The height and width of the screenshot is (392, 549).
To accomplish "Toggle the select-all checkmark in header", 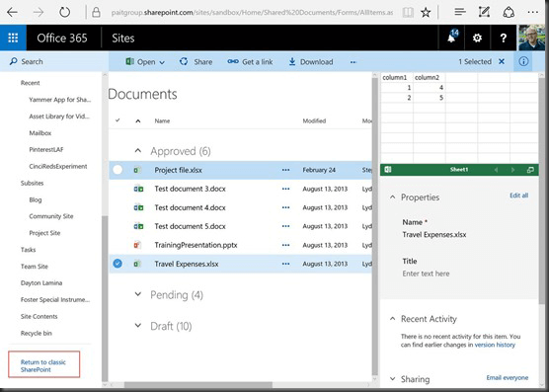I will pos(118,120).
